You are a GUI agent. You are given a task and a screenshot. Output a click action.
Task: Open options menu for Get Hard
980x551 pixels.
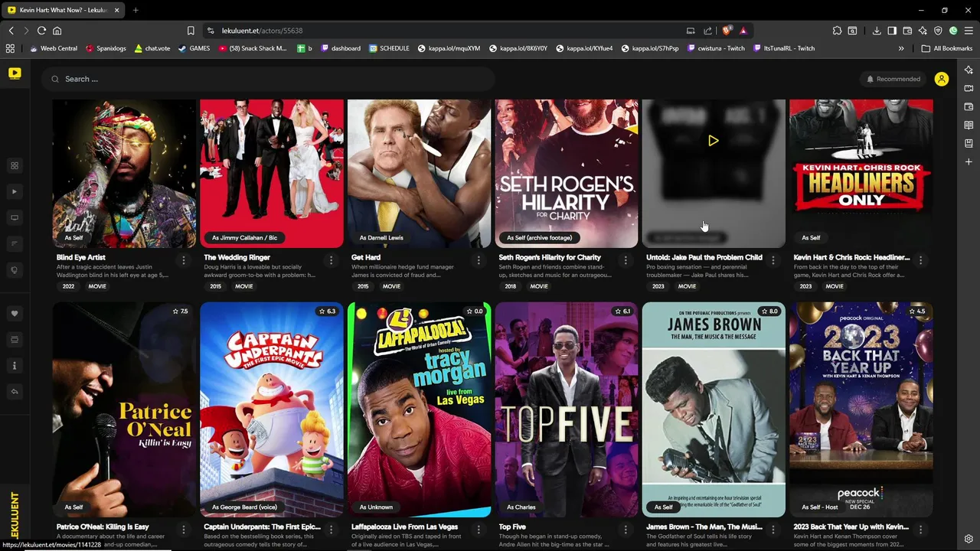(x=479, y=261)
